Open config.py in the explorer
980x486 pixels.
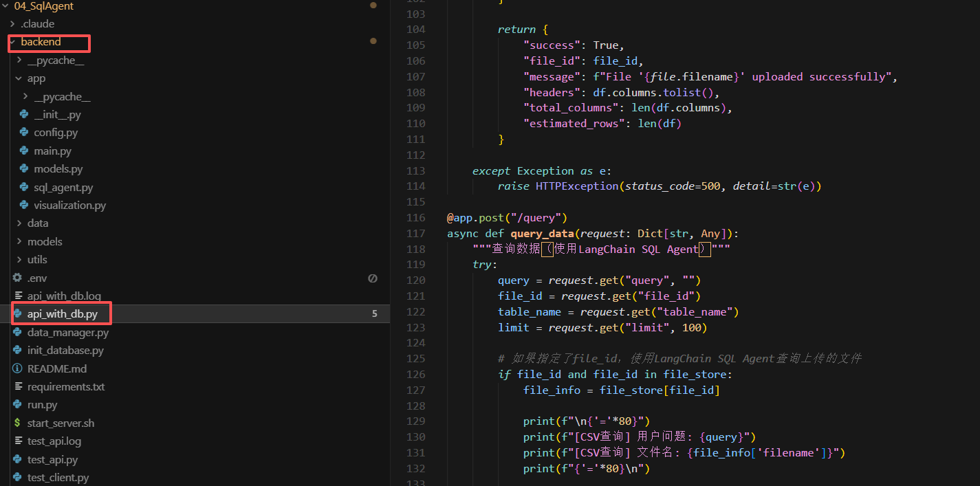point(56,133)
